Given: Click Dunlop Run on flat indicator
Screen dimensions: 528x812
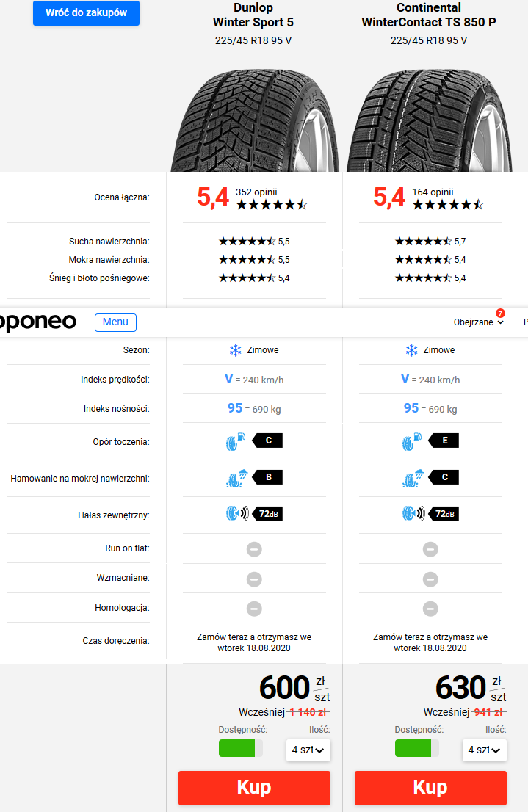Looking at the screenshot, I should pos(254,549).
